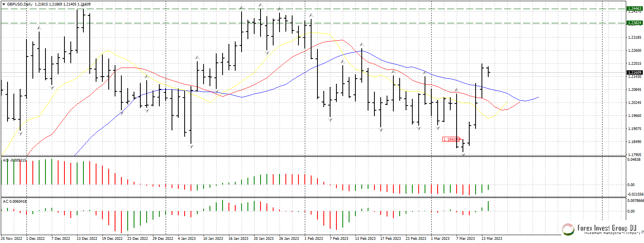Viewport: 644px width, 243px height.
Task: Click the down fractal arrow below the early January low
Action: pyautogui.click(x=191, y=147)
